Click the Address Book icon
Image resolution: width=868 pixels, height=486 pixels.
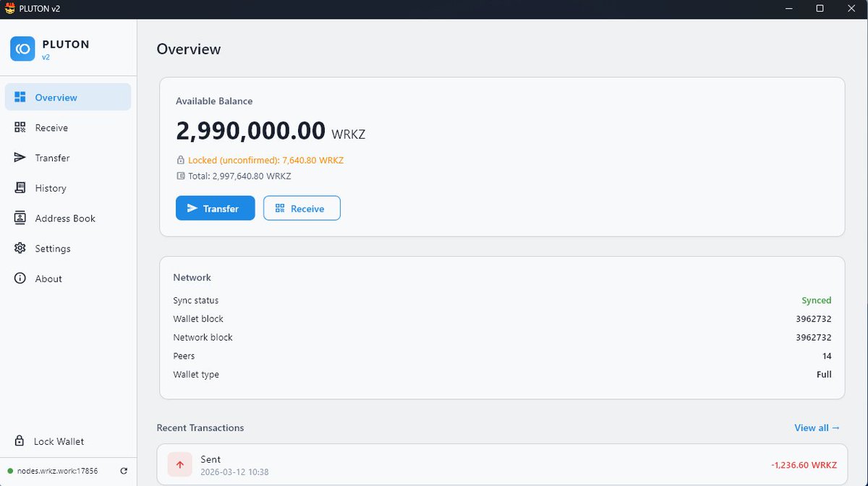pos(19,218)
